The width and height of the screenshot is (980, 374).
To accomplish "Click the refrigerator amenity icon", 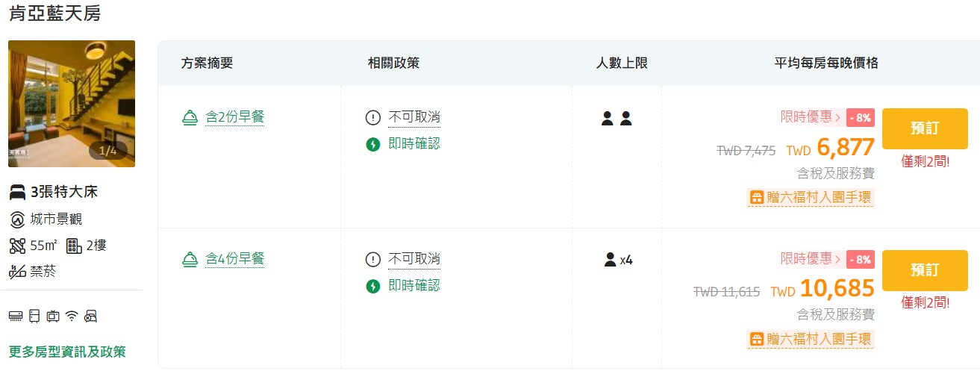I will [x=34, y=316].
